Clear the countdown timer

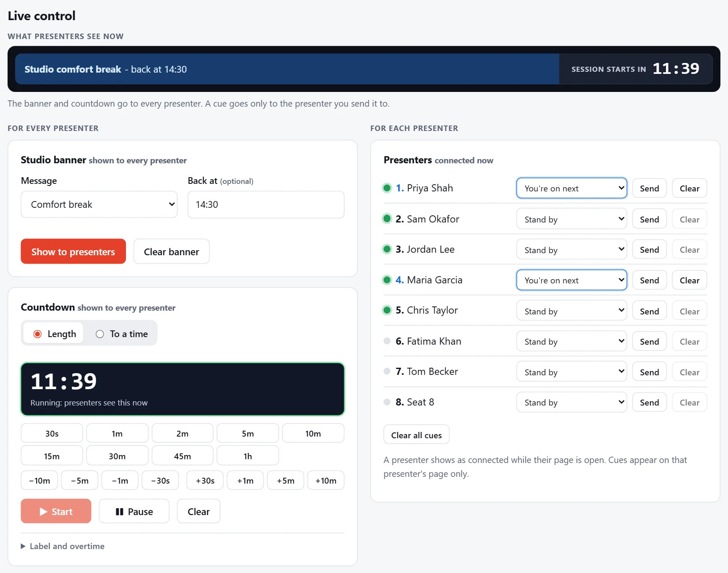pos(199,511)
